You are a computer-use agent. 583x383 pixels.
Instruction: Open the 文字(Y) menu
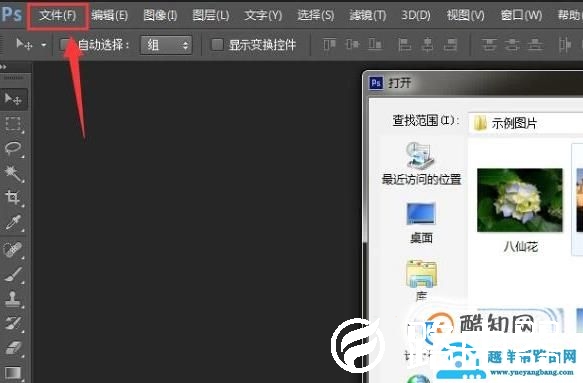pos(263,16)
